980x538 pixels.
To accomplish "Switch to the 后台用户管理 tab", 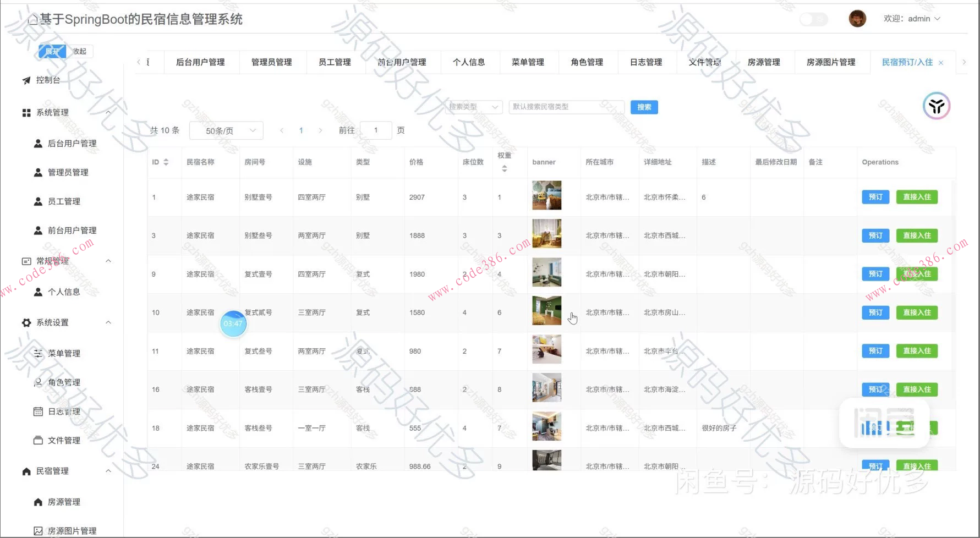I will pyautogui.click(x=200, y=62).
